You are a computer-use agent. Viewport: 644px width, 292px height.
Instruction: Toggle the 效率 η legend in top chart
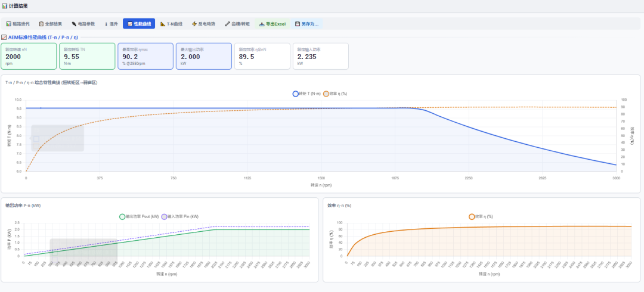pos(335,94)
